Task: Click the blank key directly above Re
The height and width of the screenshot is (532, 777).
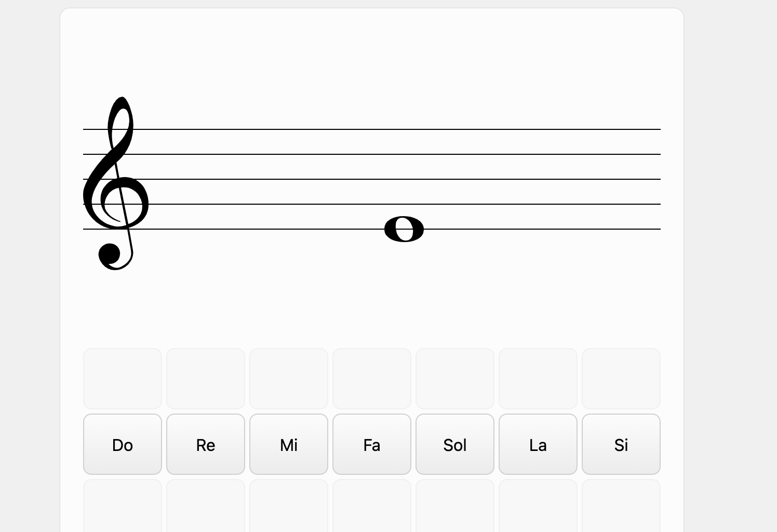Action: (x=206, y=379)
